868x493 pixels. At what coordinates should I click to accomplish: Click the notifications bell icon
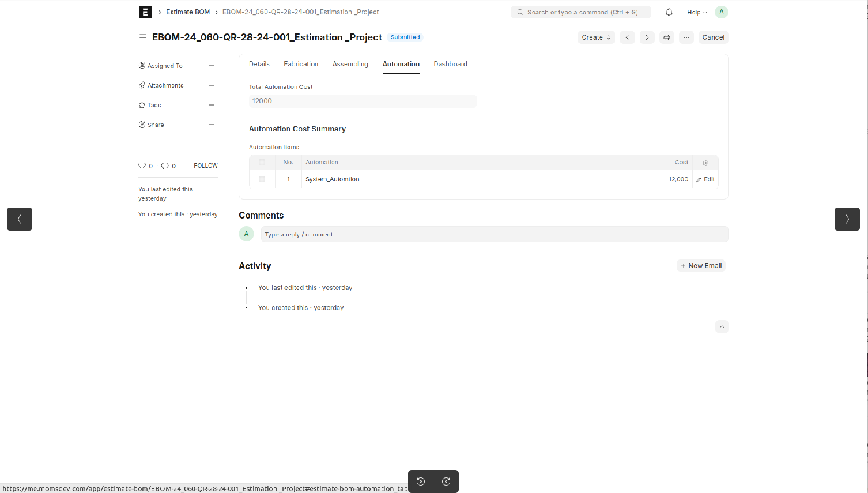[669, 12]
